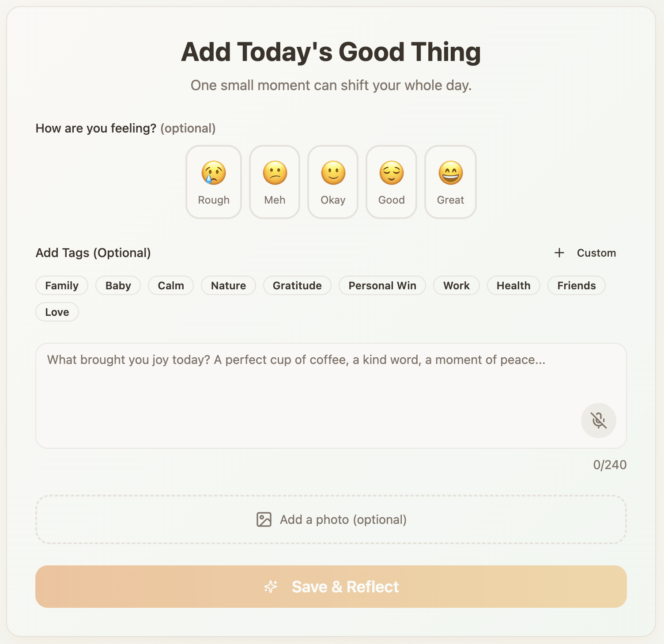Toggle the Love tag
The height and width of the screenshot is (644, 664).
click(57, 312)
